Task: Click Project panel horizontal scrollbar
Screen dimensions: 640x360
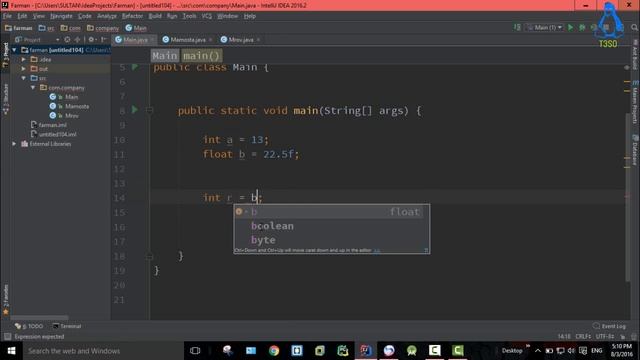Action: [x=40, y=317]
